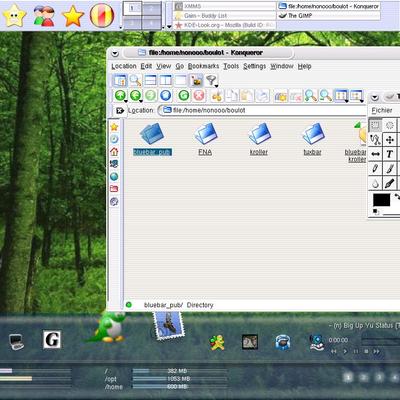Launch the postage stamp mail icon
This screenshot has width=400, height=400.
tap(169, 325)
